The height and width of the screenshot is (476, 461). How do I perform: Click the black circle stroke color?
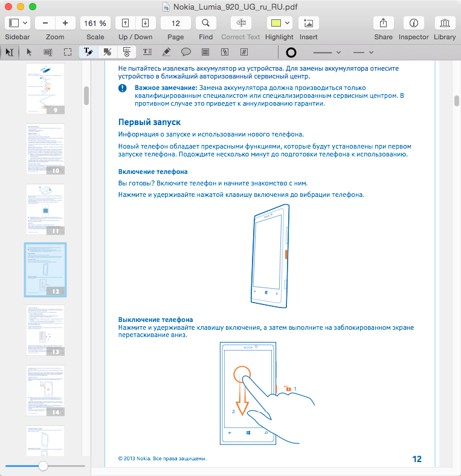click(x=291, y=53)
